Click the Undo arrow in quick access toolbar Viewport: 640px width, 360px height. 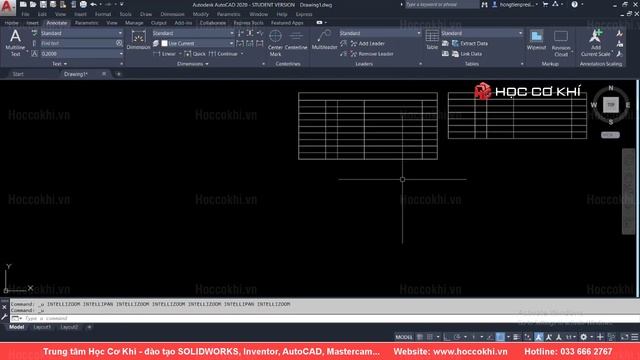point(93,4)
